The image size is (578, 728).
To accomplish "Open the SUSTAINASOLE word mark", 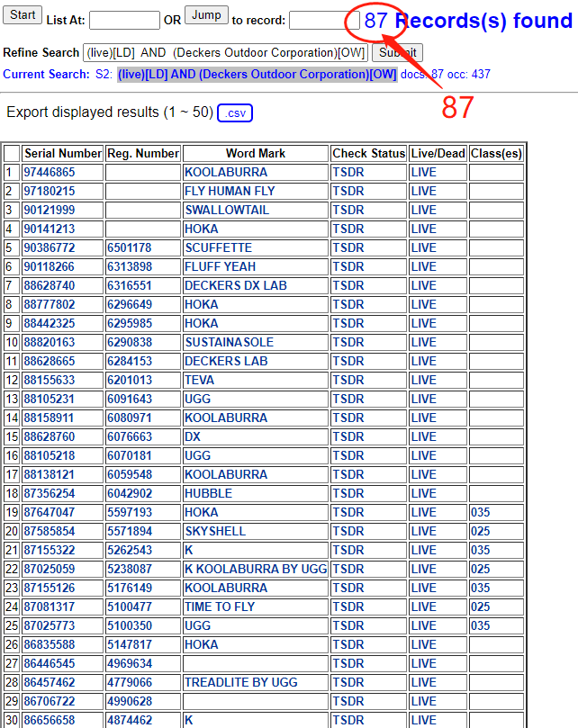I will coord(229,342).
